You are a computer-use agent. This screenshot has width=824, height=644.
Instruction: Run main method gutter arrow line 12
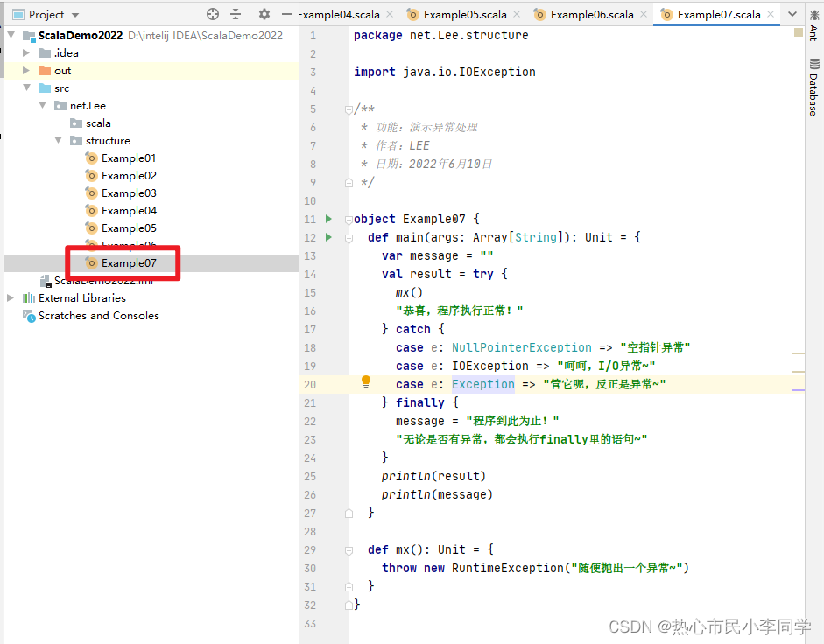click(329, 237)
